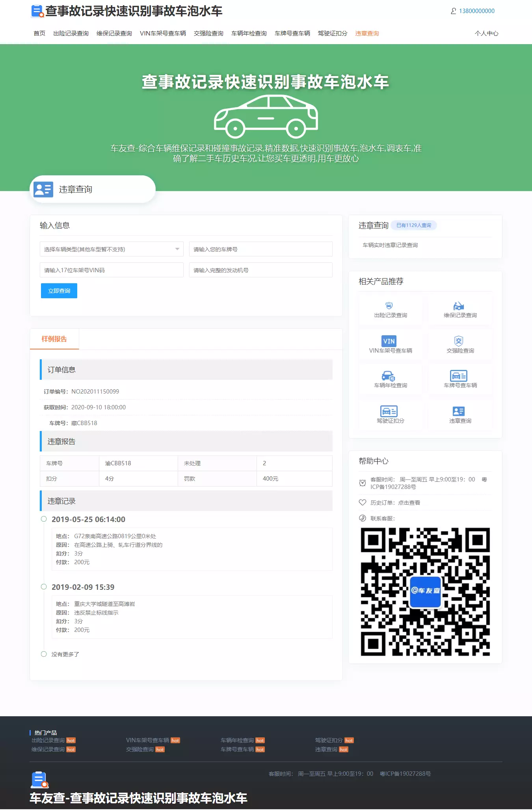This screenshot has height=810, width=532.
Task: Open 维保记录查询 in top navigation
Action: [114, 33]
